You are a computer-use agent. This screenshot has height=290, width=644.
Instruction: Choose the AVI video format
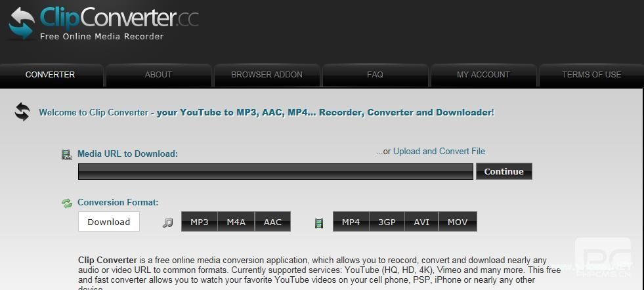tap(421, 222)
